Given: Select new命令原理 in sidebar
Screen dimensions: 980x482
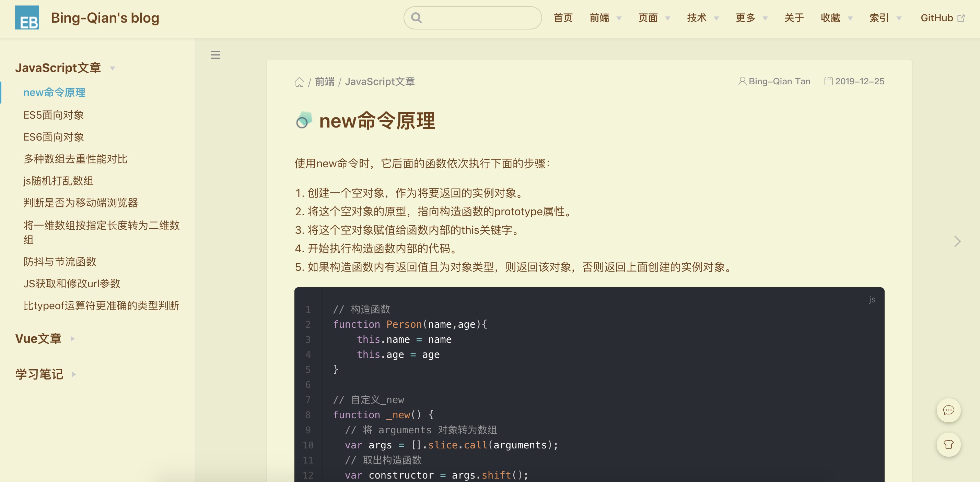Looking at the screenshot, I should (55, 92).
